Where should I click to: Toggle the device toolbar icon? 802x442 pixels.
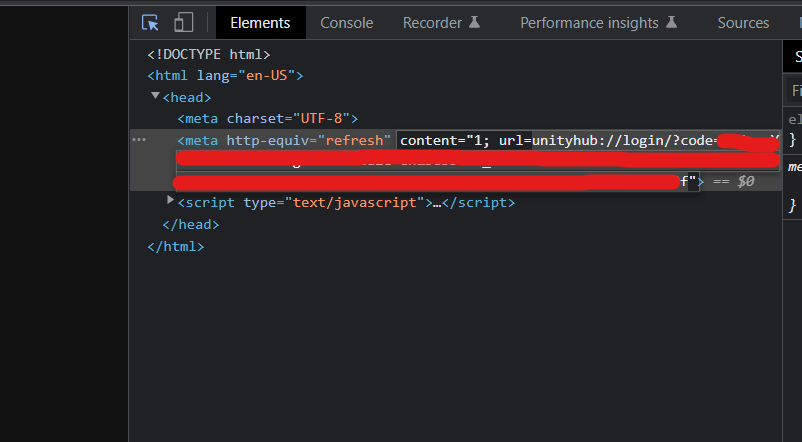click(183, 23)
